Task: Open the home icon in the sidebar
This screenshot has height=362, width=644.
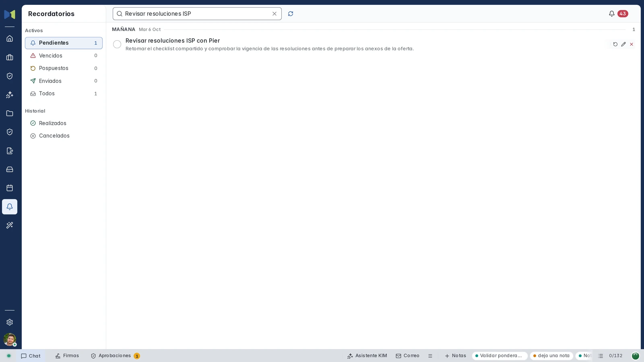Action: click(x=10, y=39)
